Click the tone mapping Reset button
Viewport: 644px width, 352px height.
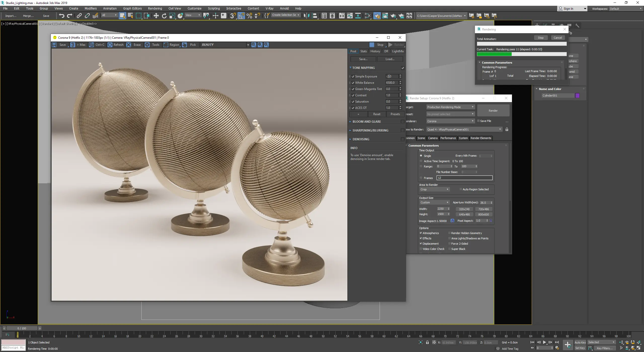pos(377,114)
